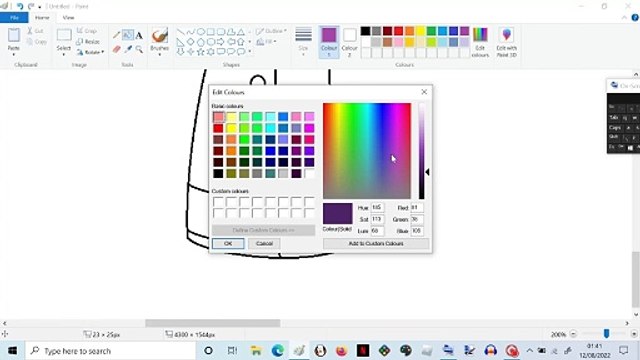Click the Select rectangle tool
Viewport: 640px width, 360px height.
pyautogui.click(x=64, y=35)
